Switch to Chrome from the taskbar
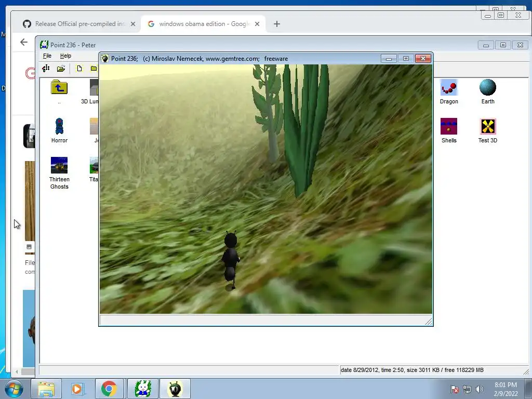The height and width of the screenshot is (399, 532). pyautogui.click(x=109, y=389)
